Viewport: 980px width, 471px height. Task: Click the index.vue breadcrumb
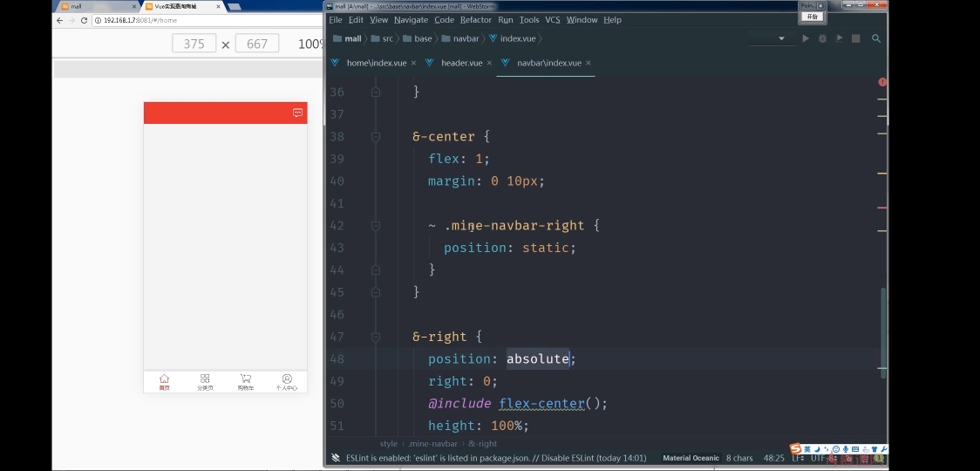click(513, 38)
